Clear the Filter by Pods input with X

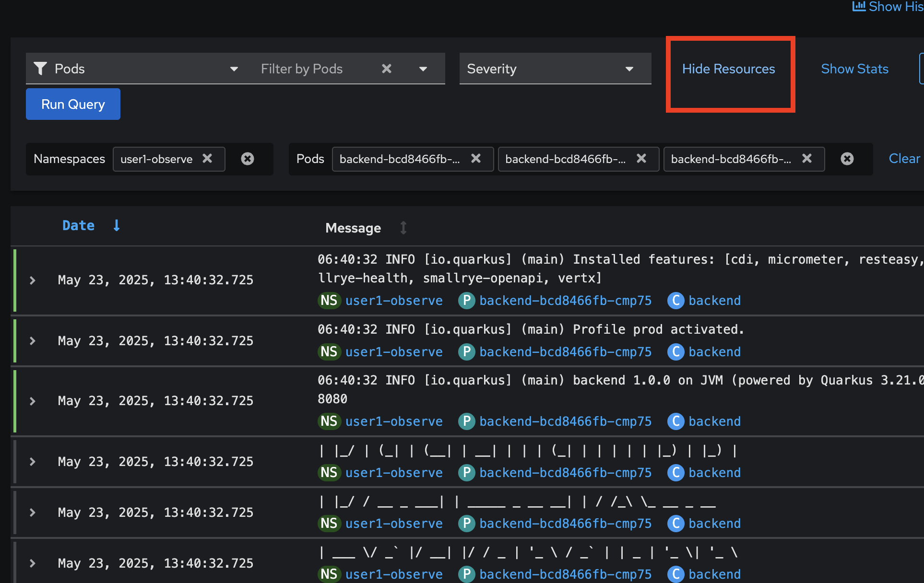[387, 69]
